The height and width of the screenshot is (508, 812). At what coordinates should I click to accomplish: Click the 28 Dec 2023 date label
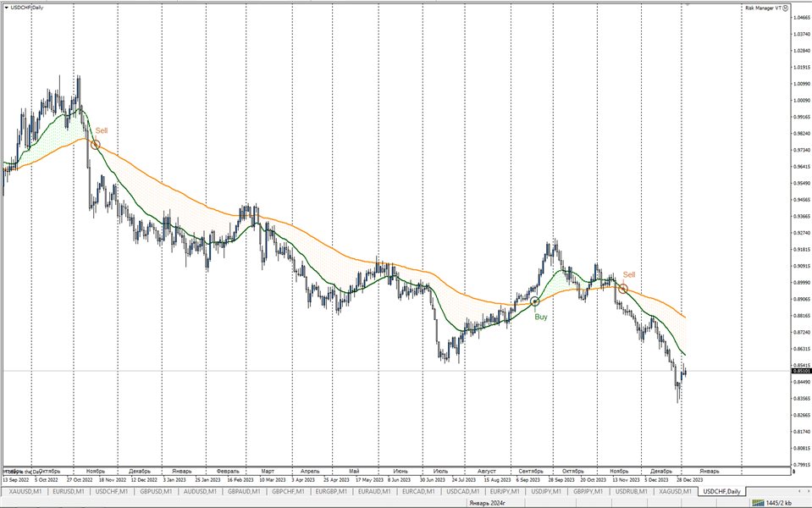click(x=690, y=479)
